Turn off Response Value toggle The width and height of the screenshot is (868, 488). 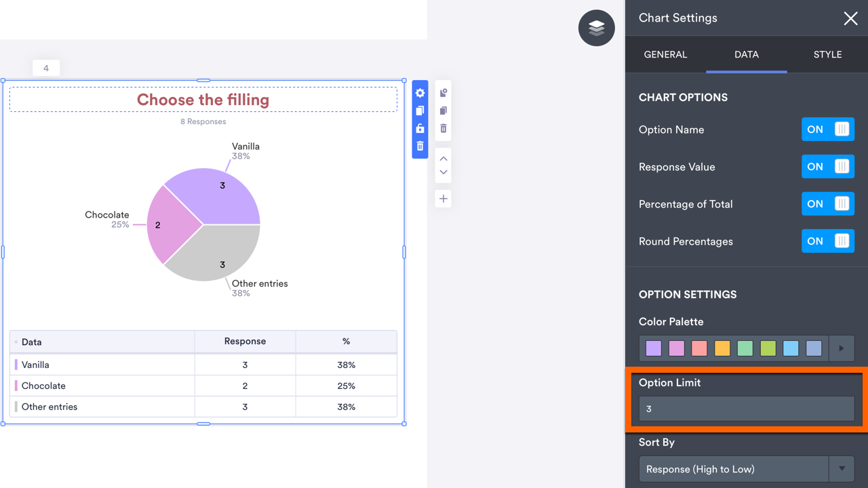(827, 167)
